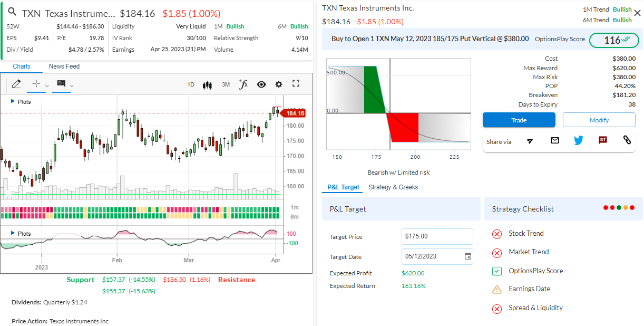This screenshot has height=326, width=644.
Task: Click the Breakeven $181.20 value
Action: point(624,95)
